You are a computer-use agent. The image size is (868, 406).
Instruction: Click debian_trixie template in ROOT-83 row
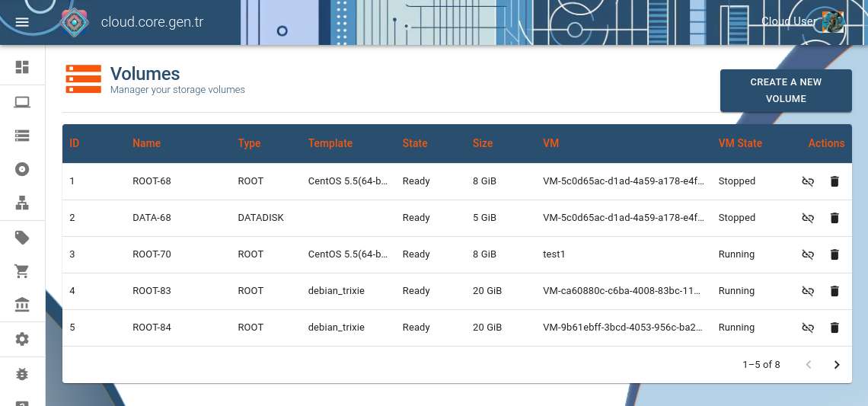(337, 291)
